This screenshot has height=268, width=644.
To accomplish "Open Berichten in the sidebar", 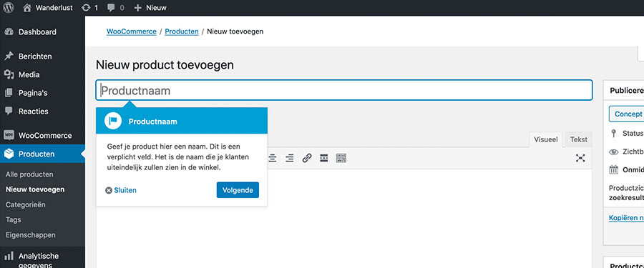I will click(x=42, y=56).
